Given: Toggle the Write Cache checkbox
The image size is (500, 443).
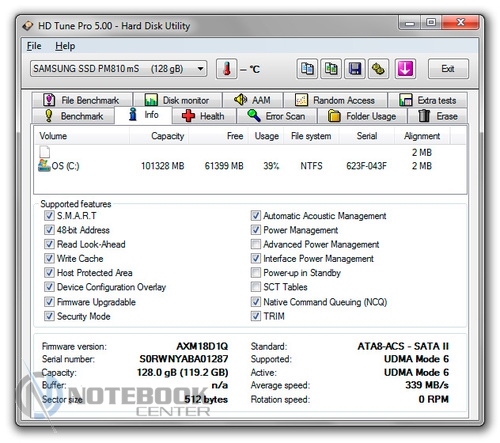Looking at the screenshot, I should click(49, 258).
